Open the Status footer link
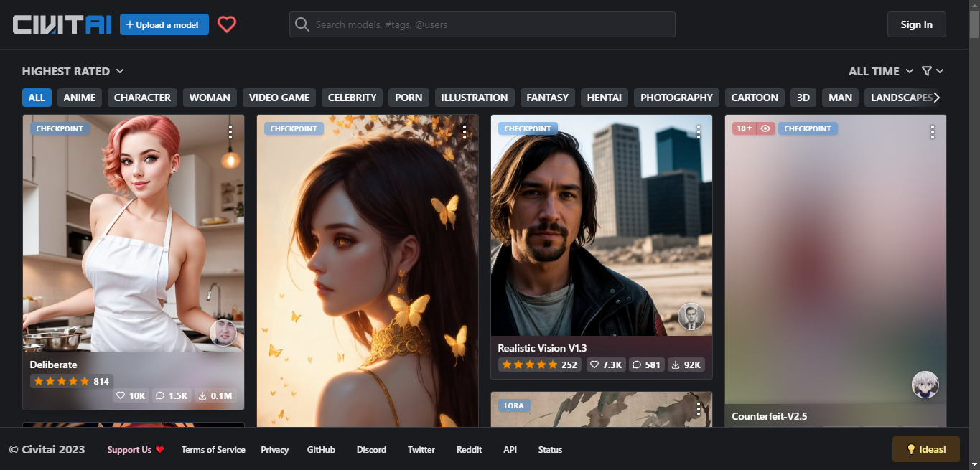 coord(550,450)
